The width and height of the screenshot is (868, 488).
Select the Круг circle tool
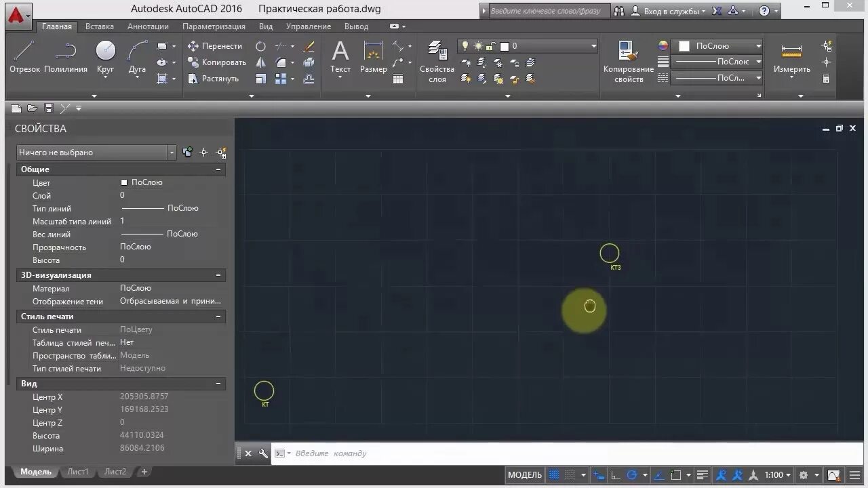(x=105, y=58)
